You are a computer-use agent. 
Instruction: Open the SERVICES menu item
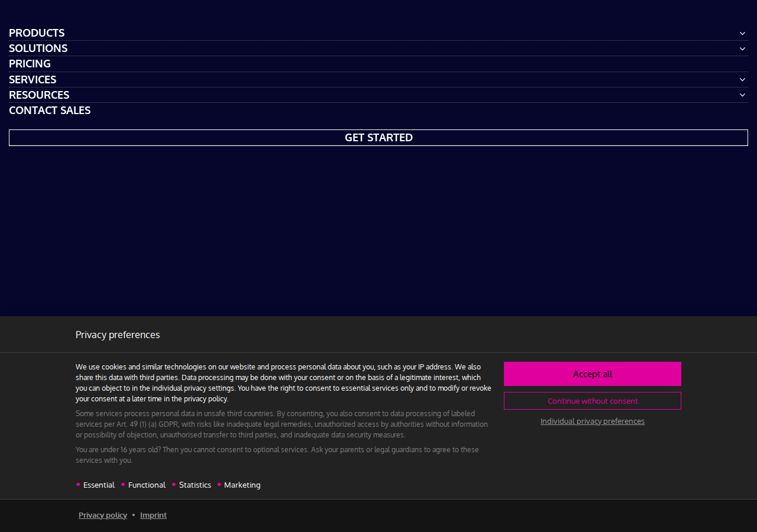pos(33,80)
